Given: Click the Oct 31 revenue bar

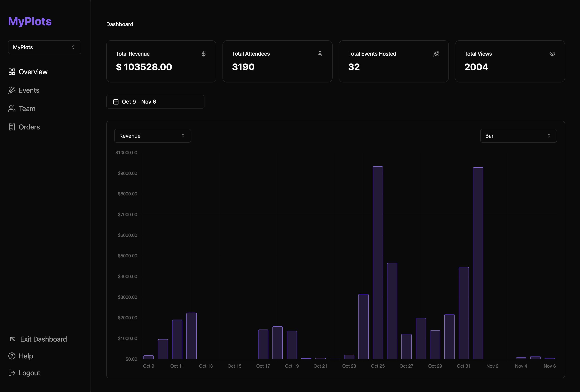Looking at the screenshot, I should [x=463, y=313].
